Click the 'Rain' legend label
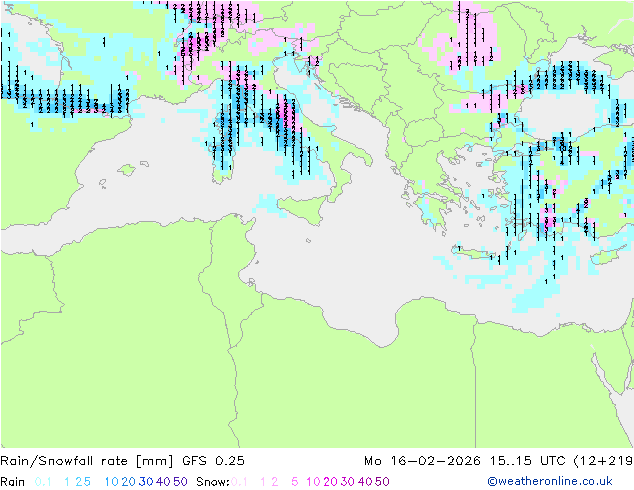The image size is (634, 490). [13, 482]
